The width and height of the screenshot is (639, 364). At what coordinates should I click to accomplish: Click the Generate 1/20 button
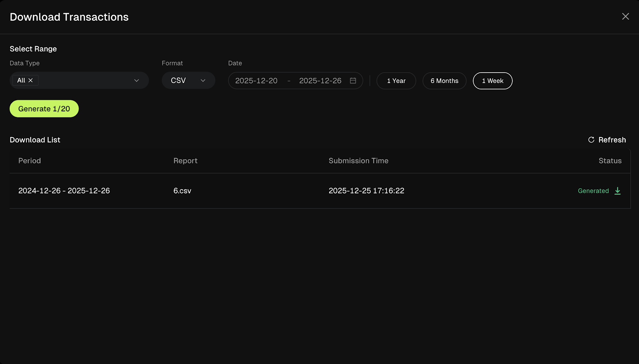(x=44, y=108)
